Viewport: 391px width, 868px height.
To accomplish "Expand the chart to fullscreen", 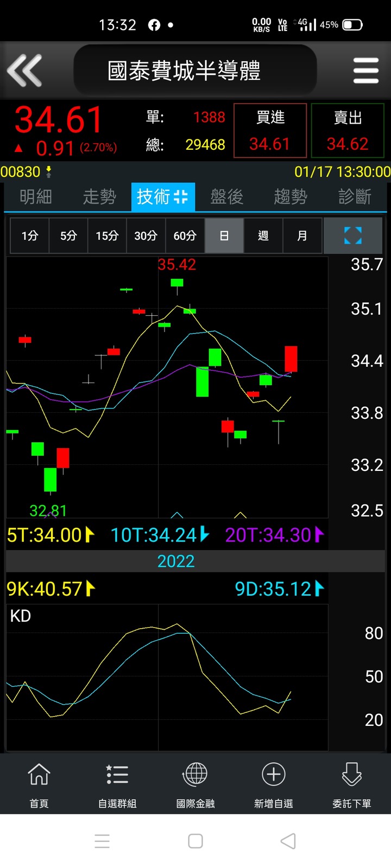I will [353, 235].
